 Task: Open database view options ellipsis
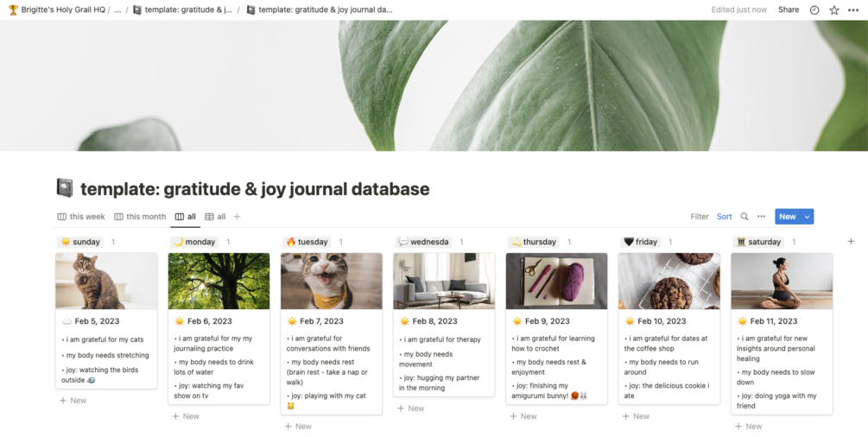(761, 217)
